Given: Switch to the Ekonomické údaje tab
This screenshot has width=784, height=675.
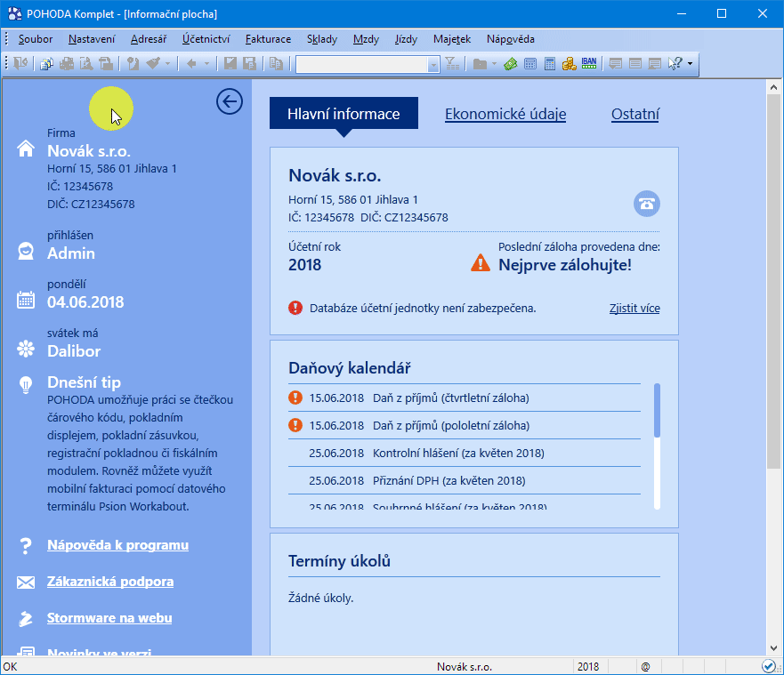Looking at the screenshot, I should (x=505, y=114).
